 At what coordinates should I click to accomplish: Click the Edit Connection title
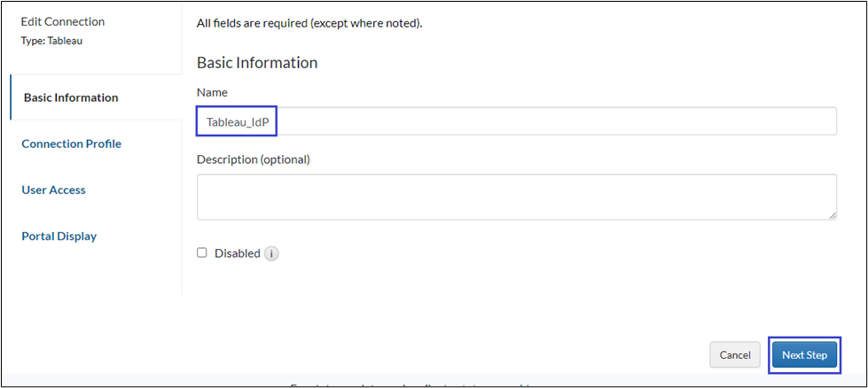pos(62,21)
